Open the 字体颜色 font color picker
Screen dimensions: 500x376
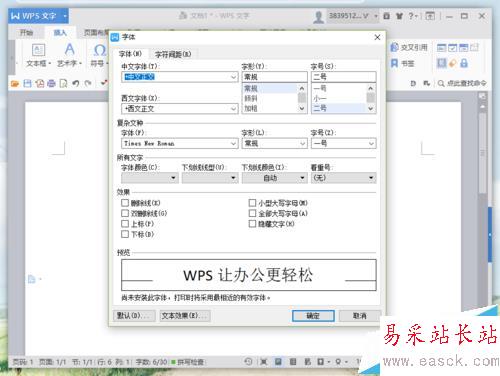tap(150, 178)
